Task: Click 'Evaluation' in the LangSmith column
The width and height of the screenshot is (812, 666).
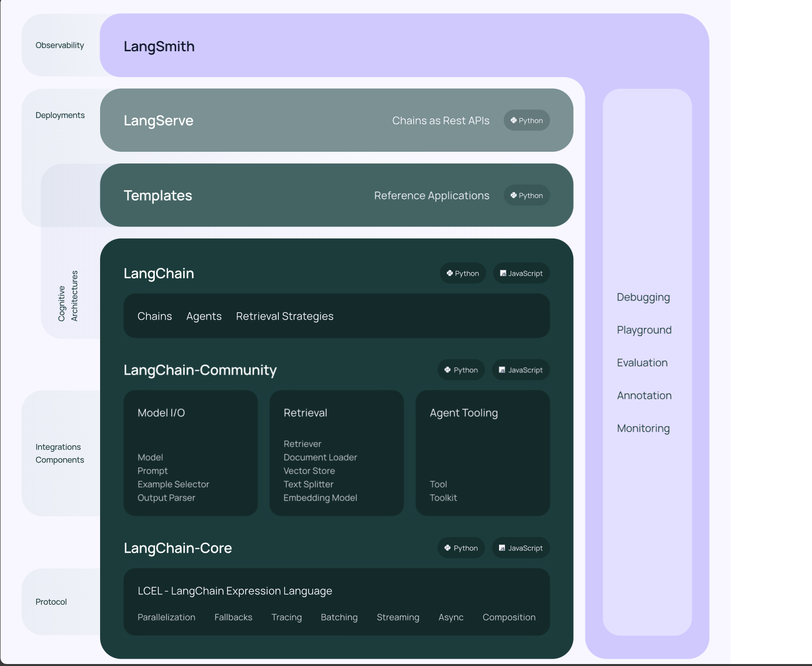Action: coord(642,363)
